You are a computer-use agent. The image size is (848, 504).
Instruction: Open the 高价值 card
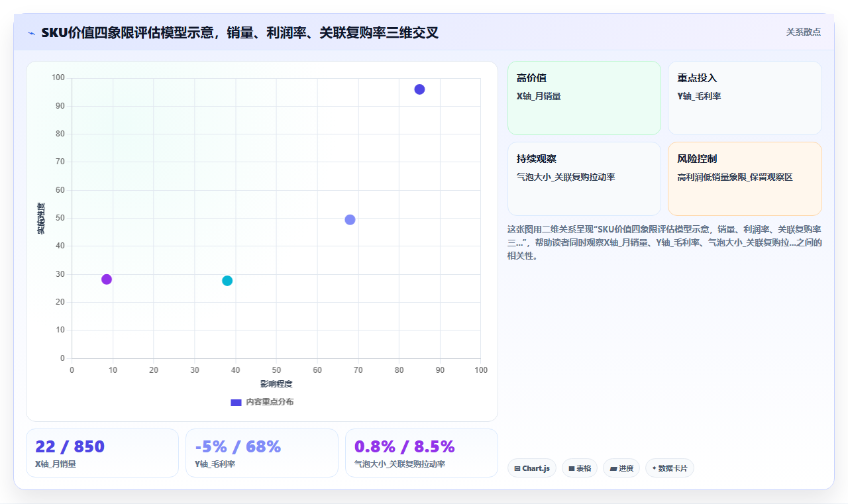(584, 98)
